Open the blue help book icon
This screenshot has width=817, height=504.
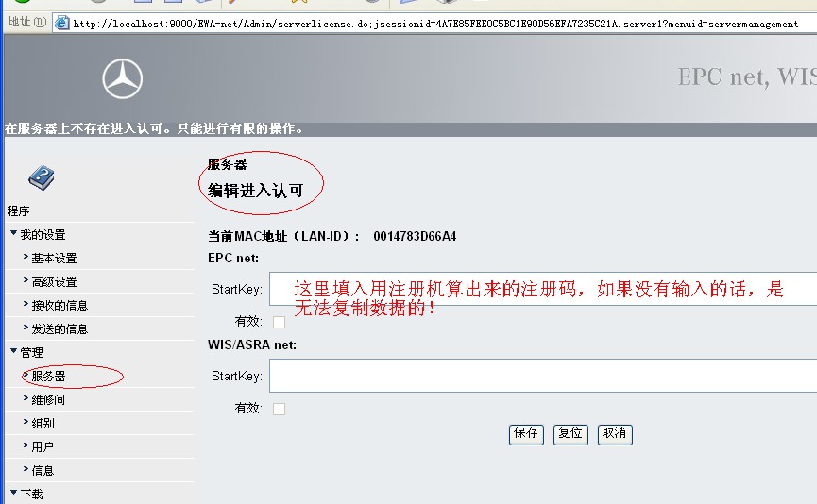click(41, 176)
